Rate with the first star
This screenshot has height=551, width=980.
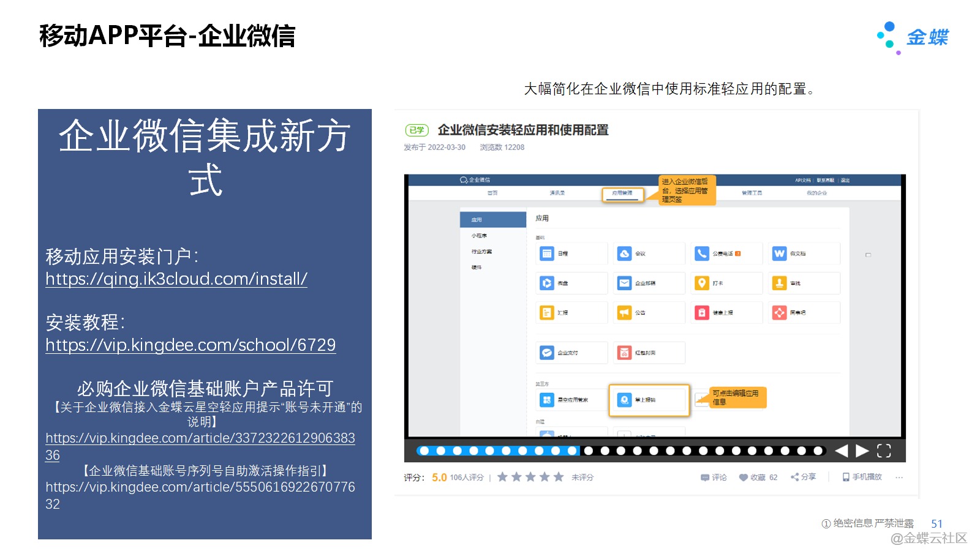pyautogui.click(x=502, y=477)
